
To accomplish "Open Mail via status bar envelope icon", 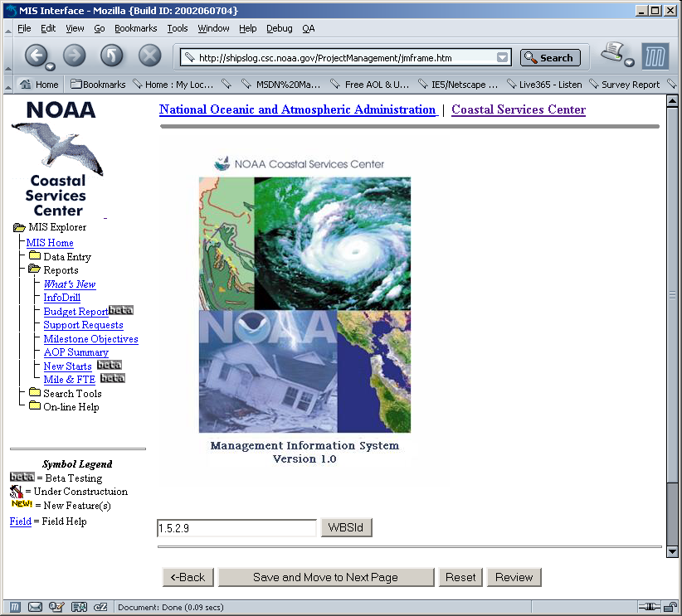I will [x=35, y=607].
